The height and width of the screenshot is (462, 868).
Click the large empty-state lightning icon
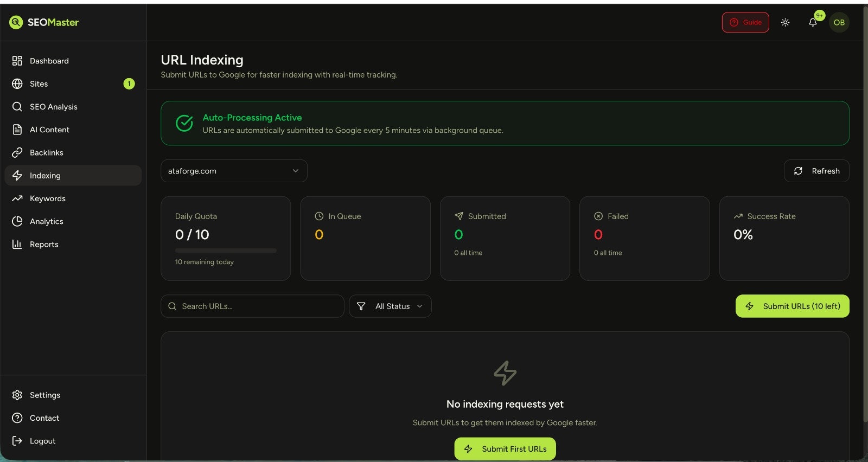[505, 373]
